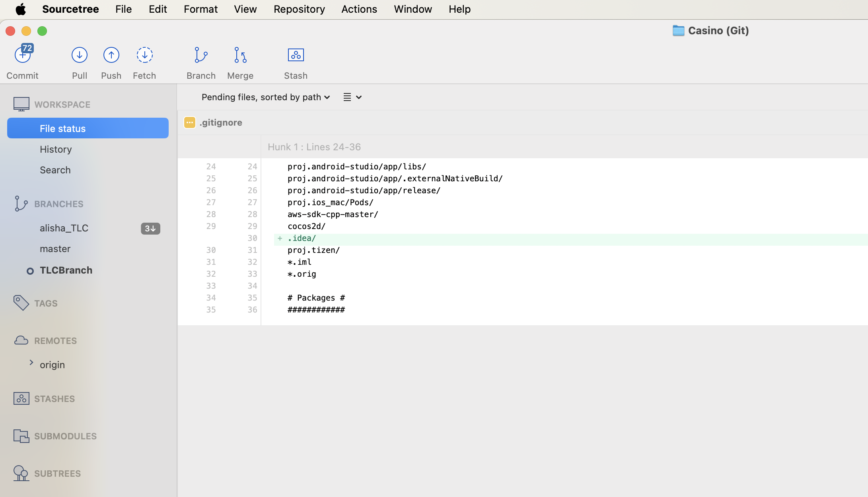Open Pending files sort dropdown

point(266,97)
